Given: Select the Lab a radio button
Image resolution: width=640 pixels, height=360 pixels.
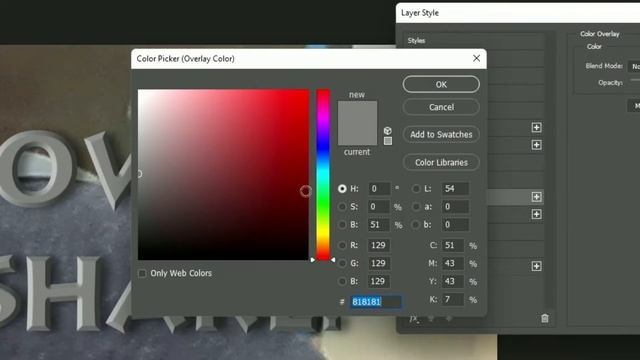Looking at the screenshot, I should (x=416, y=207).
